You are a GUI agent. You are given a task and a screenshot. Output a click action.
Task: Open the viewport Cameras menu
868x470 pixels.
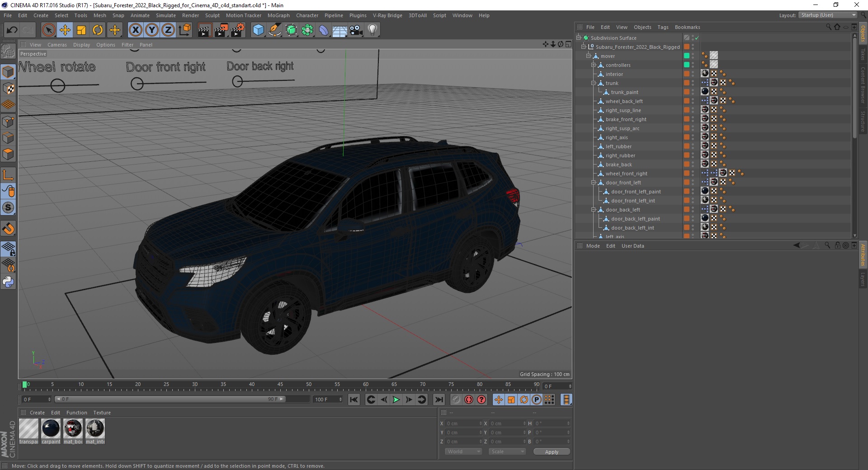pyautogui.click(x=57, y=45)
